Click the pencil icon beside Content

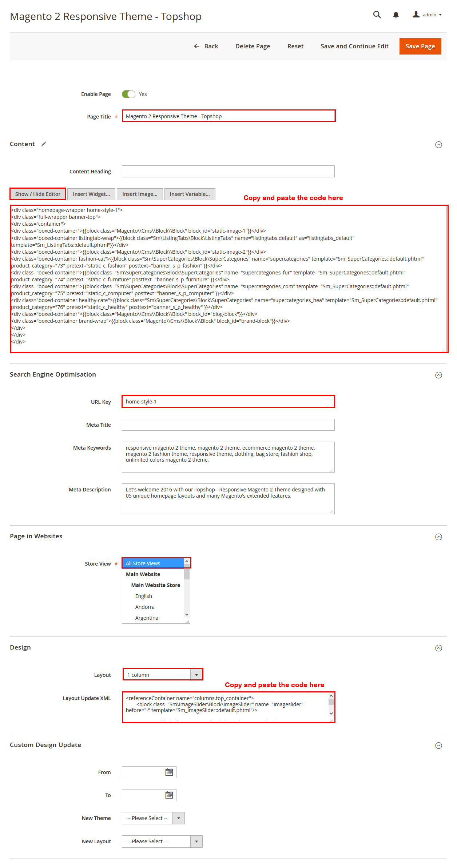(x=44, y=144)
